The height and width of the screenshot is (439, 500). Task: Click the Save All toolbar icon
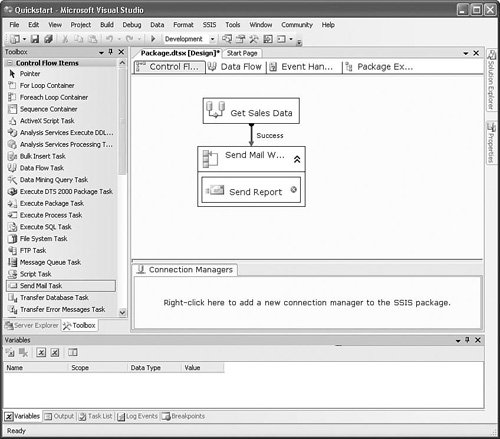pos(48,39)
